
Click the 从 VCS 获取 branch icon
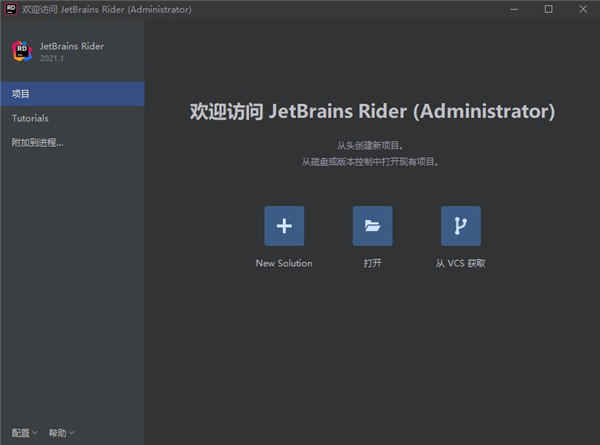(x=460, y=226)
